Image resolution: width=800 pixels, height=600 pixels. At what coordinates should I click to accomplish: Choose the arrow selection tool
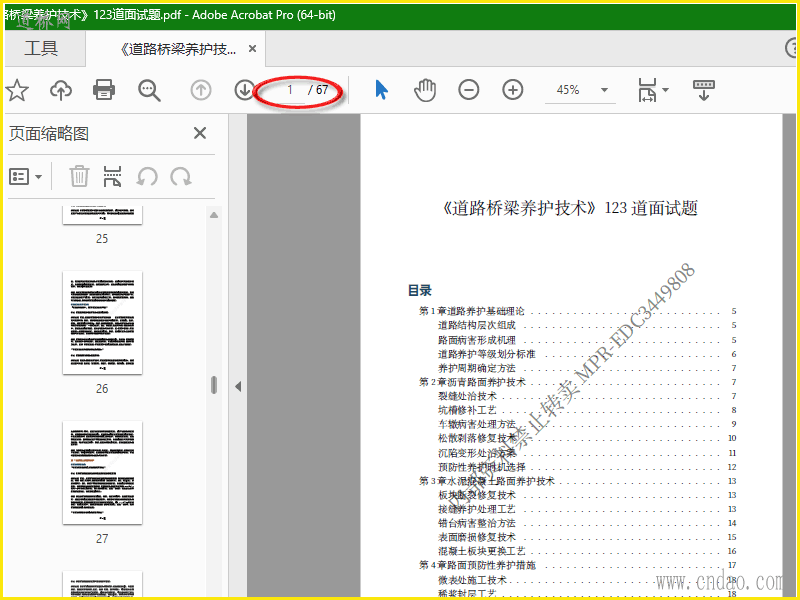coord(382,90)
